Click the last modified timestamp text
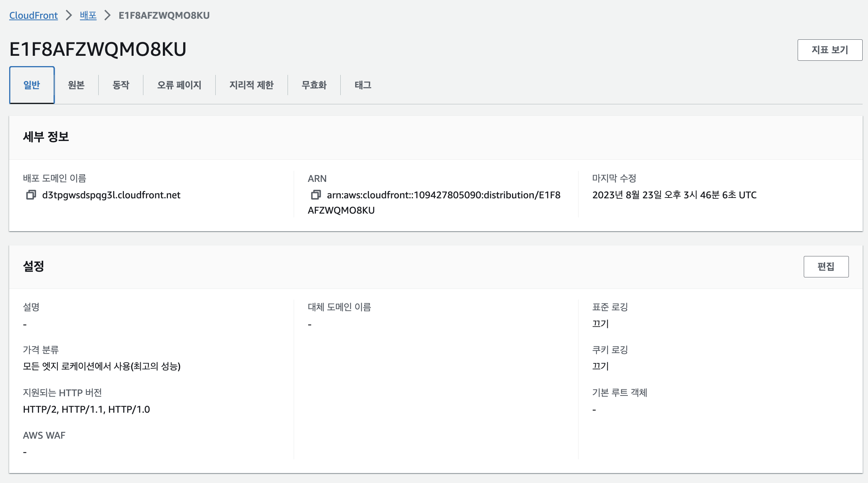The image size is (868, 483). (674, 195)
